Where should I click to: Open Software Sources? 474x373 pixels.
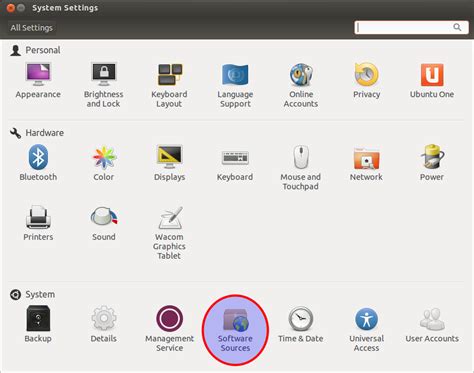pos(235,330)
